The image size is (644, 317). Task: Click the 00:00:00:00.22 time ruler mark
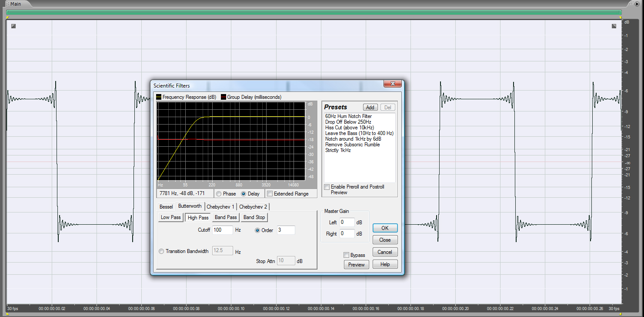pyautogui.click(x=501, y=309)
